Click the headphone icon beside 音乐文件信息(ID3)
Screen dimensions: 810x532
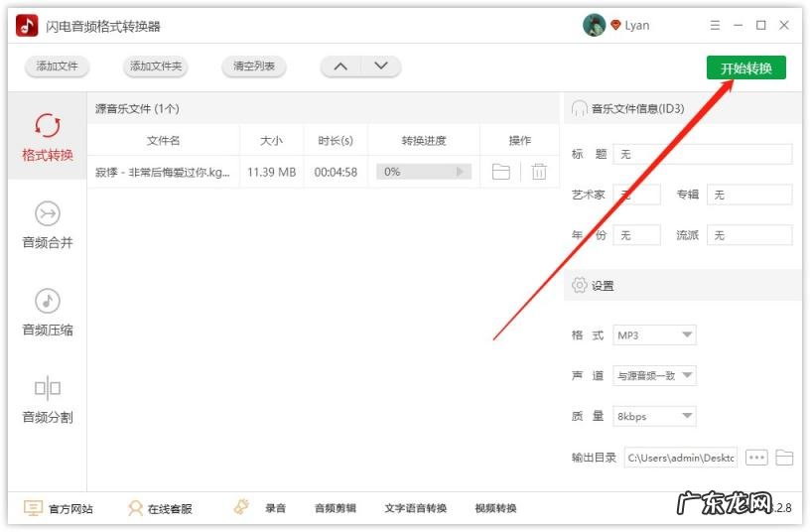[x=579, y=108]
